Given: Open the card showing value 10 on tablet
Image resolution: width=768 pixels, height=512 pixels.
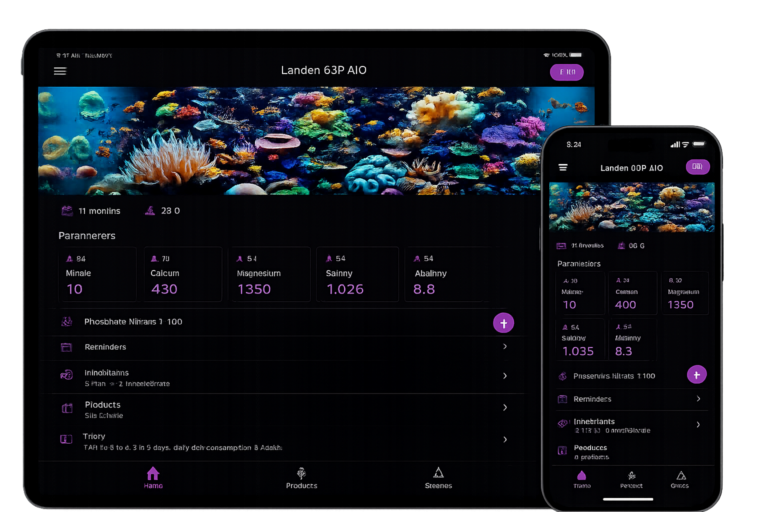Looking at the screenshot, I should click(x=97, y=274).
